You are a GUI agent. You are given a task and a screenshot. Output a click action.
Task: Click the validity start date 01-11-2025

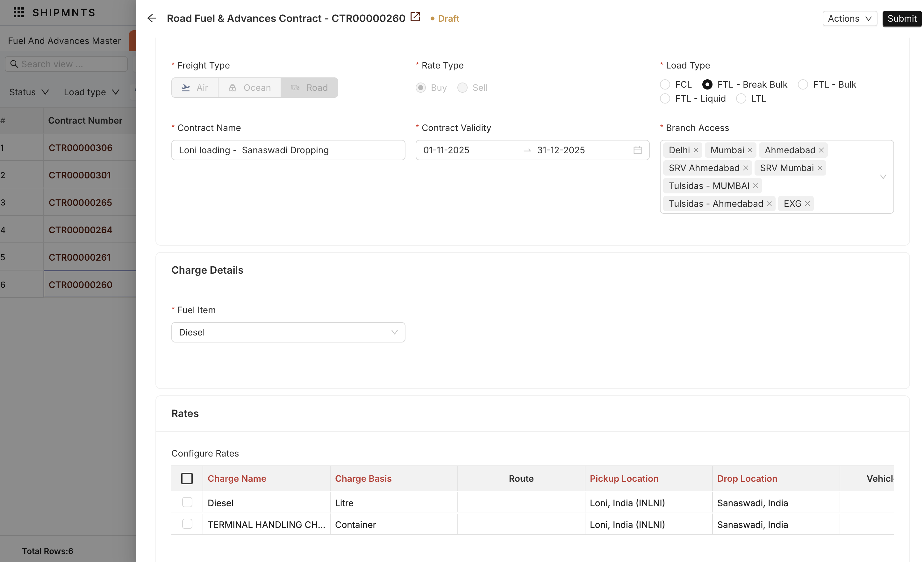(446, 150)
